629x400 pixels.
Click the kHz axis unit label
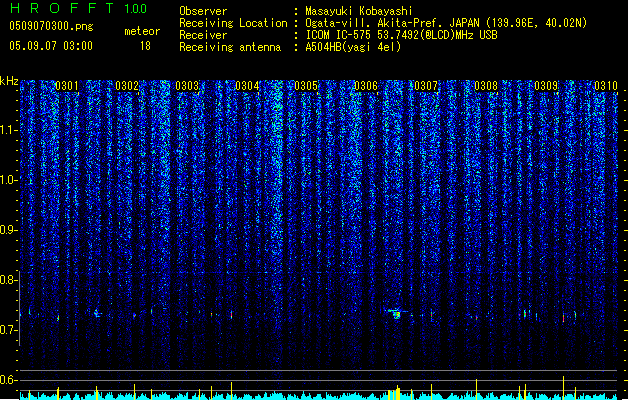click(x=9, y=81)
